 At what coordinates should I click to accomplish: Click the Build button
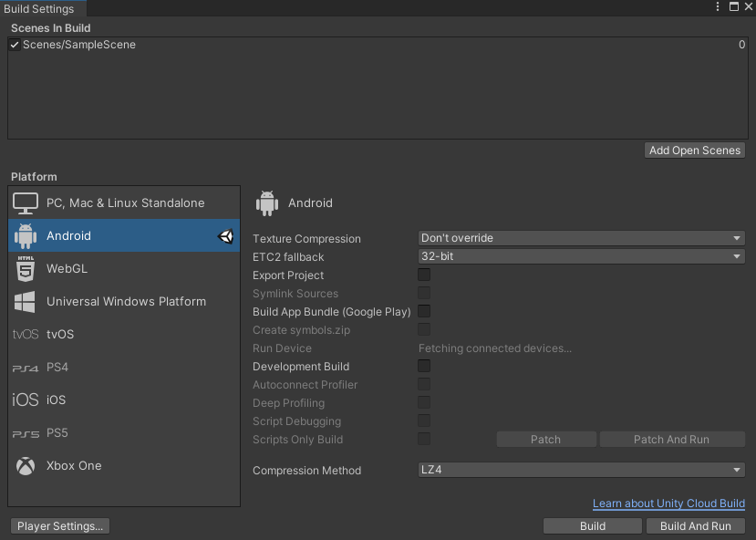[x=593, y=526]
